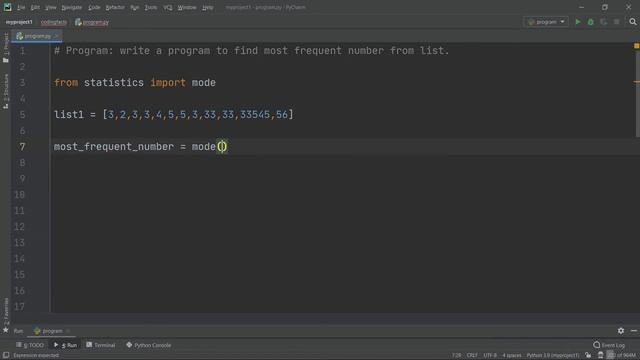Open the Terminal tool window
Screen dimensions: 640x360
click(x=100, y=345)
